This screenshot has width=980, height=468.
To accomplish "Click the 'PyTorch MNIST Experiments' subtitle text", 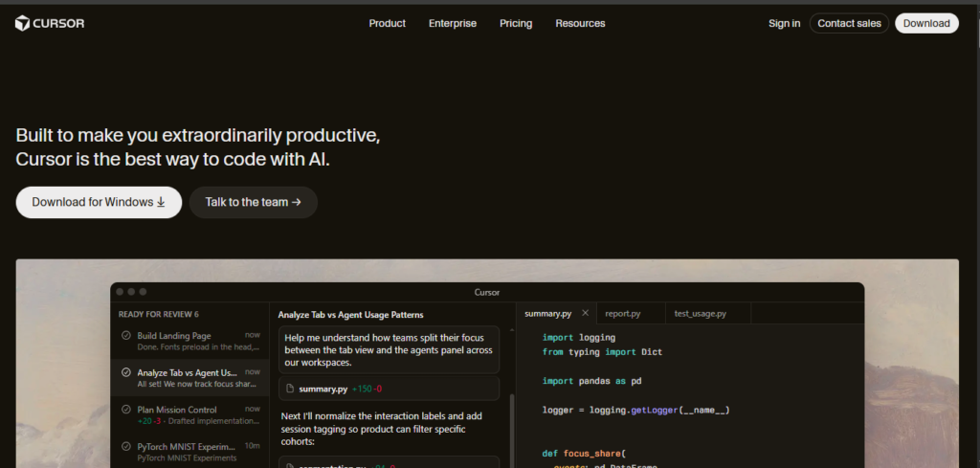I will pyautogui.click(x=187, y=458).
